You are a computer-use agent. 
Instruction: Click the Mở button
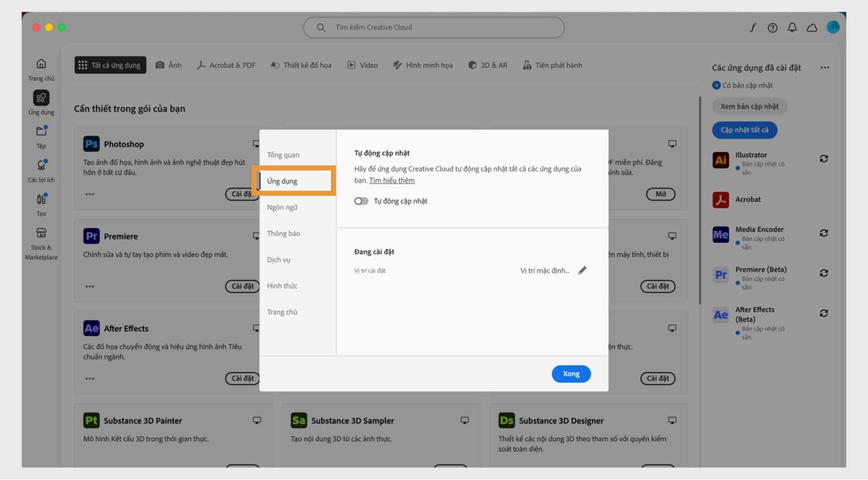point(660,194)
